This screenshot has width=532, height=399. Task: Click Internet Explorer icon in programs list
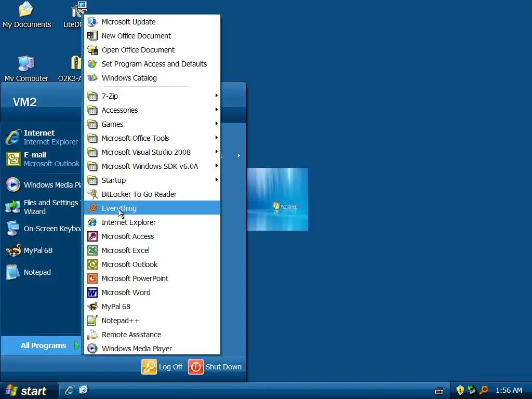tap(92, 222)
